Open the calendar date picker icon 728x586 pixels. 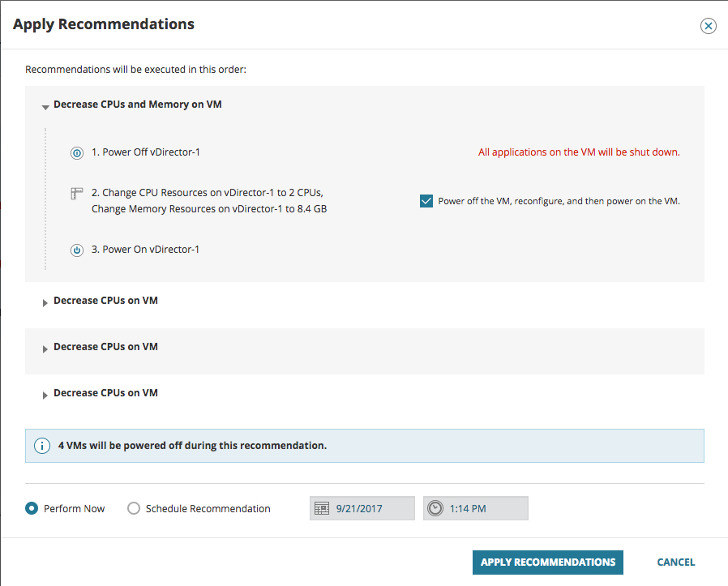point(322,509)
